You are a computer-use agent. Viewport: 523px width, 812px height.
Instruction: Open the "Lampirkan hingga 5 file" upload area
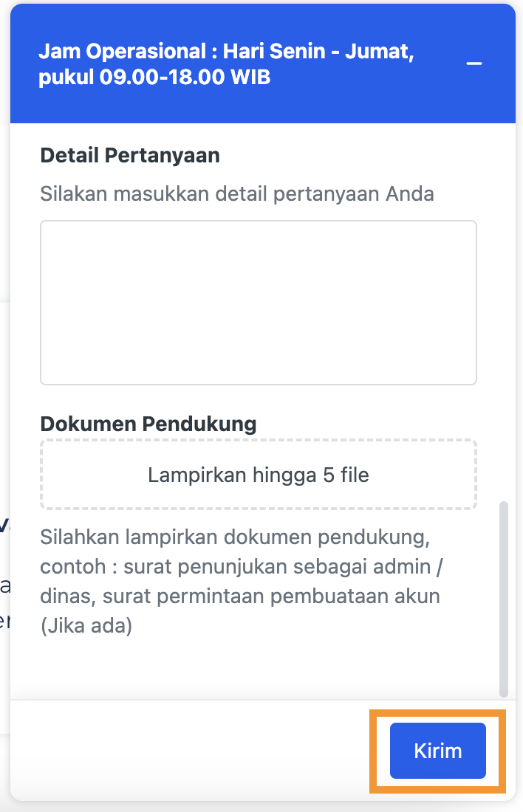[x=258, y=475]
